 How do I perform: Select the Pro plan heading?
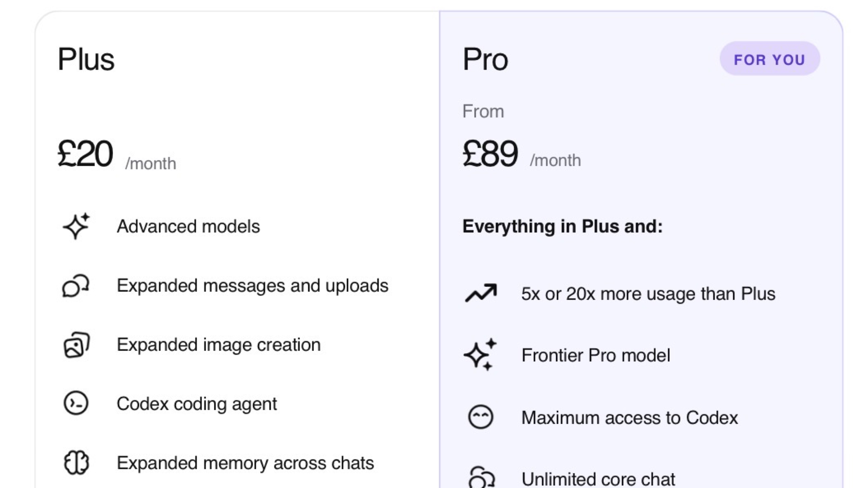pyautogui.click(x=485, y=60)
